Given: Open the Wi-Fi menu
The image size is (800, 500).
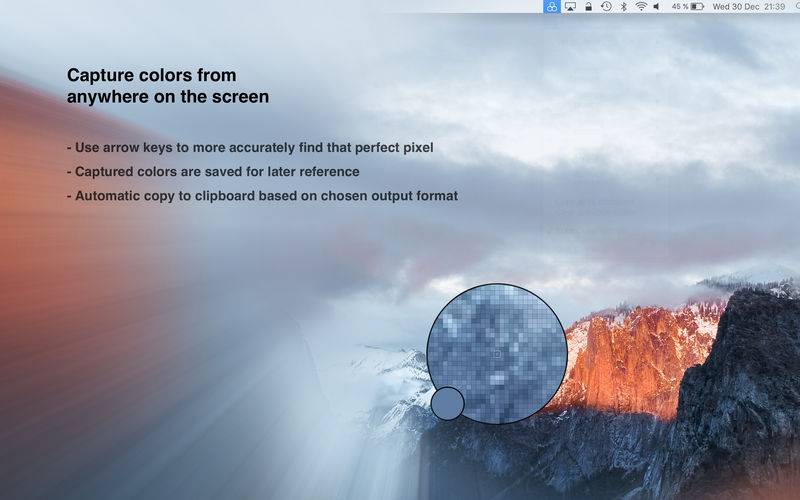Looking at the screenshot, I should click(641, 7).
